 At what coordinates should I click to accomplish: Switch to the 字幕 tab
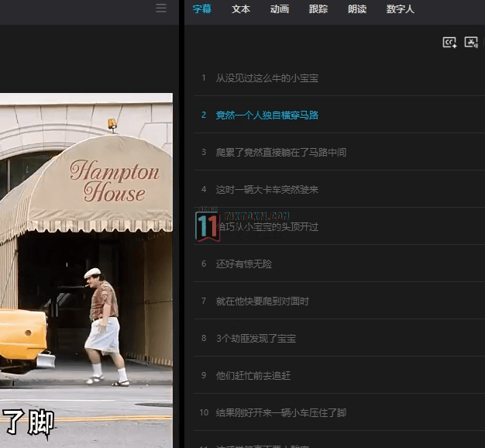tap(202, 9)
